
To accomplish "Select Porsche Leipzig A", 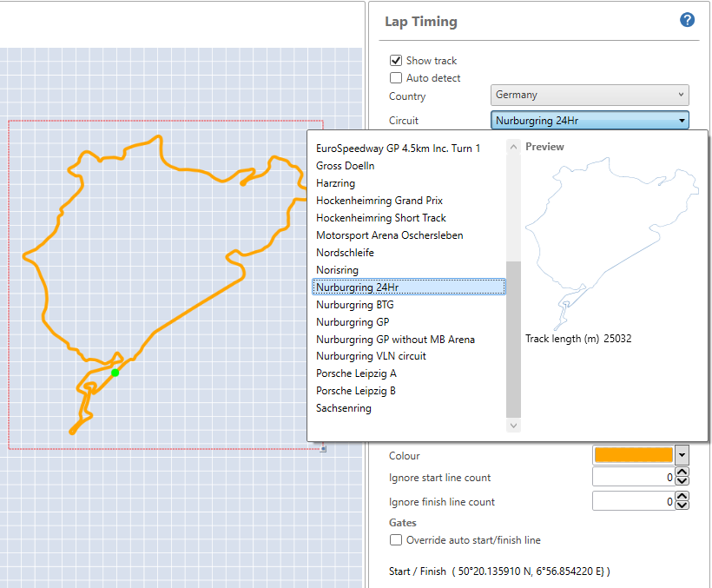I will [356, 373].
